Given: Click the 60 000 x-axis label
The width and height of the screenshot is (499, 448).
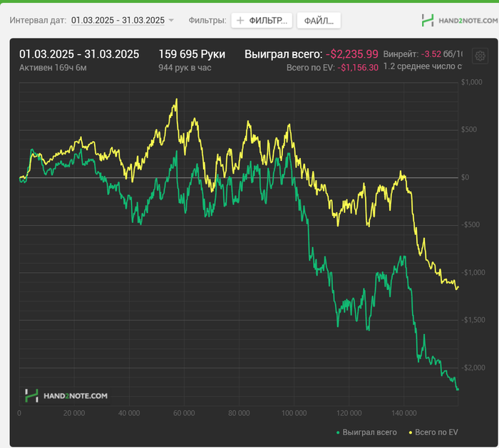Looking at the screenshot, I should coord(184,413).
